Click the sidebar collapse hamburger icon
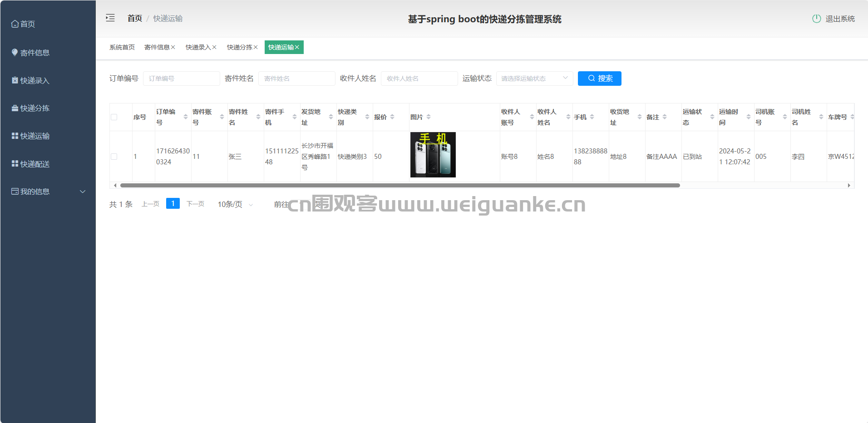The image size is (868, 423). (x=110, y=18)
